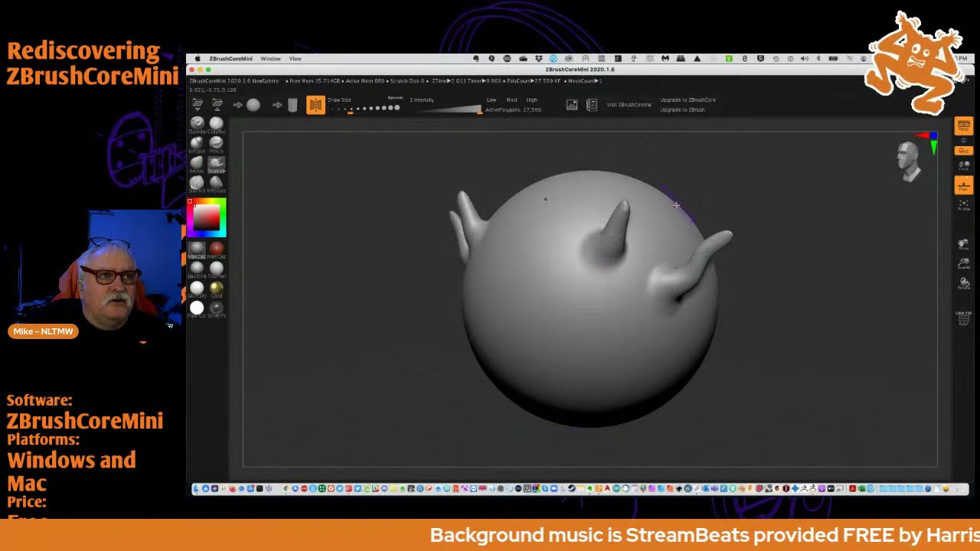Set resolution to Med

tap(511, 100)
